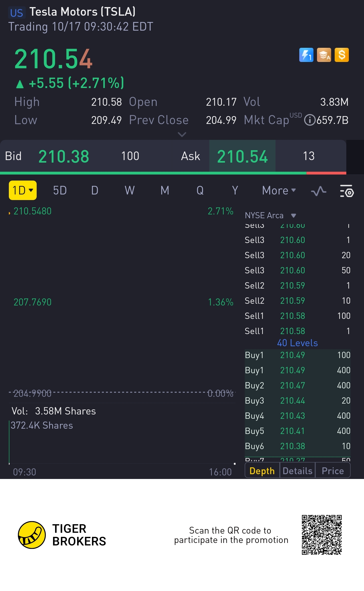
Task: Tap the yellow dollar sign icon
Action: click(342, 55)
